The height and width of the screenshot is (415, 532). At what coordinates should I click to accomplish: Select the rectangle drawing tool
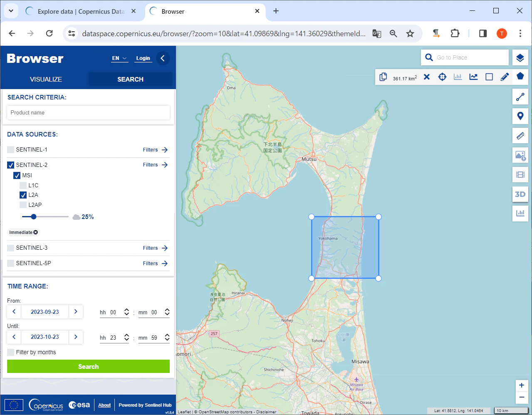point(489,77)
